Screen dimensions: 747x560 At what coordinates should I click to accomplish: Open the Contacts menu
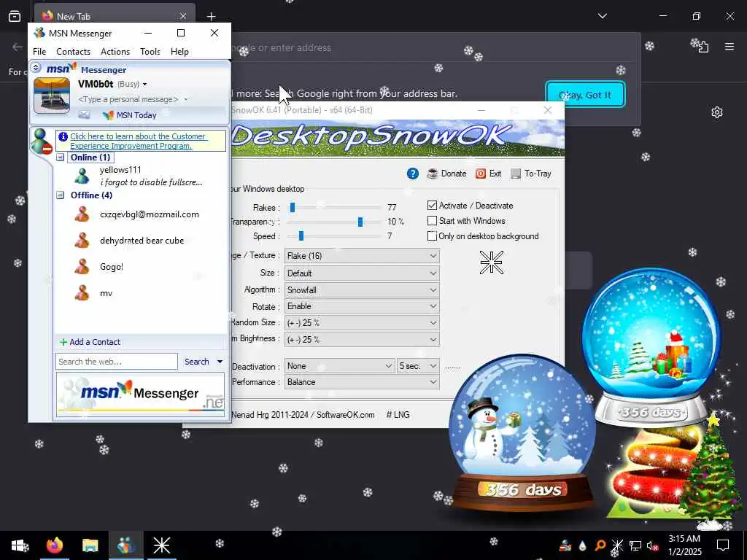click(73, 52)
